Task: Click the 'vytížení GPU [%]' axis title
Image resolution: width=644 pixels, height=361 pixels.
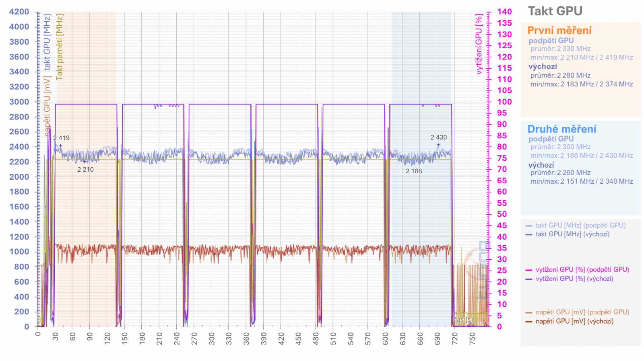Action: 479,44
